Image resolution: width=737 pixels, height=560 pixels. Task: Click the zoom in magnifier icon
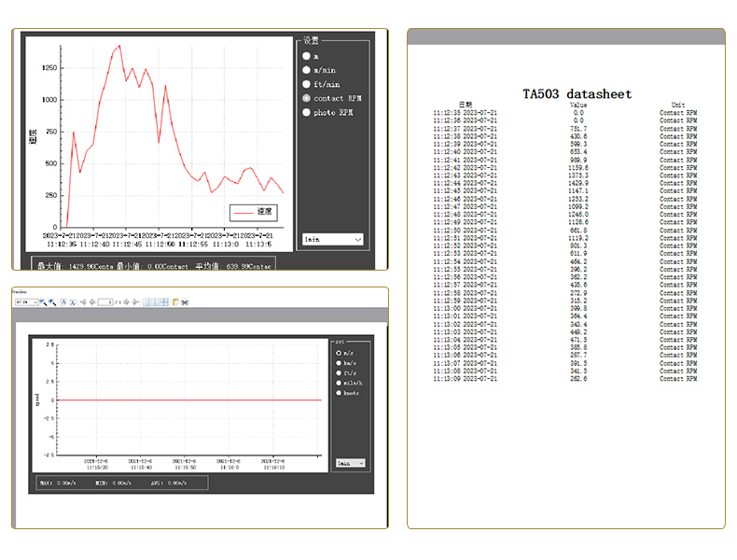52,302
